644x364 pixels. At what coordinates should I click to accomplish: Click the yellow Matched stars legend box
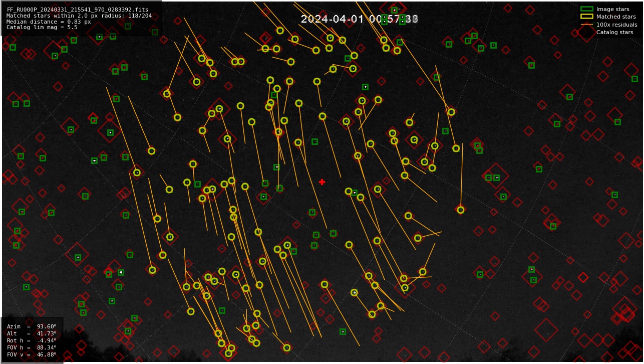pyautogui.click(x=586, y=17)
